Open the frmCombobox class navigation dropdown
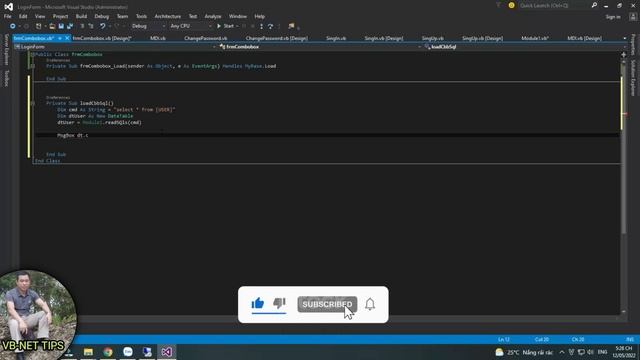This screenshot has width=640, height=360. click(320, 47)
